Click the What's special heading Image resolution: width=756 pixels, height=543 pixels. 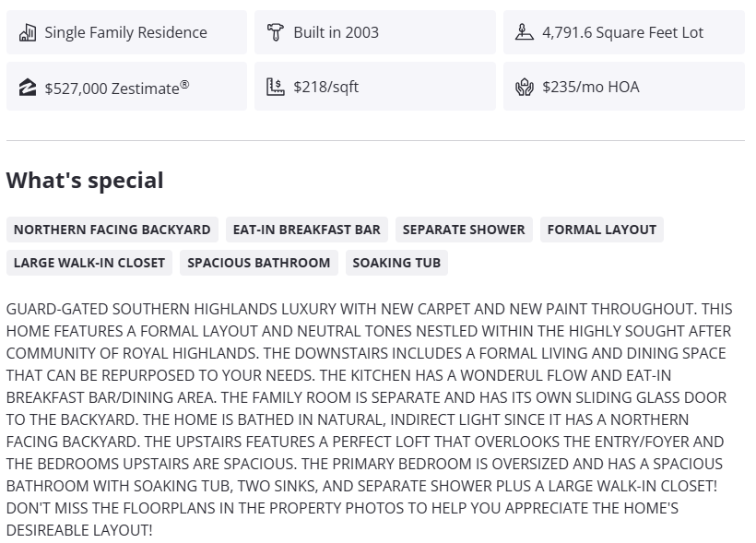[x=85, y=181]
